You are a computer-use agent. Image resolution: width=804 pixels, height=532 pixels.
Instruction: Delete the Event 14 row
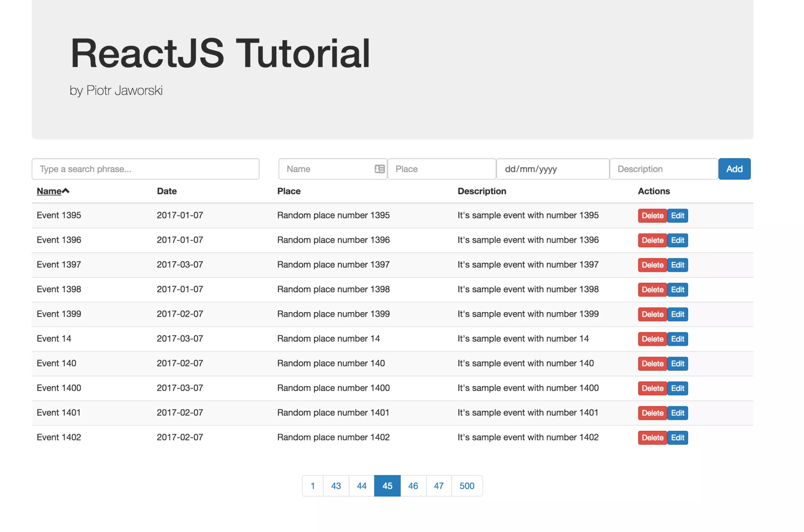652,339
